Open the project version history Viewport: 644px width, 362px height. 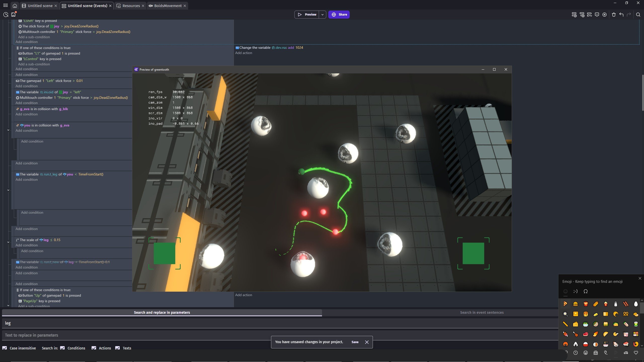pyautogui.click(x=6, y=15)
